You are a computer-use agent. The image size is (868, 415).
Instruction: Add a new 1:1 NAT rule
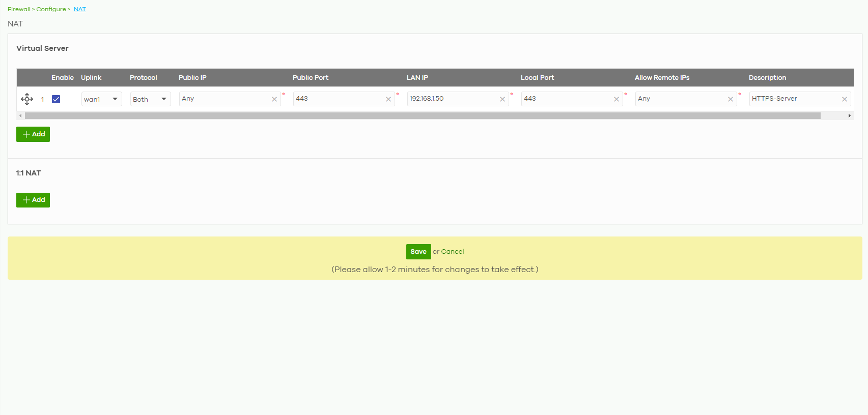(x=33, y=200)
